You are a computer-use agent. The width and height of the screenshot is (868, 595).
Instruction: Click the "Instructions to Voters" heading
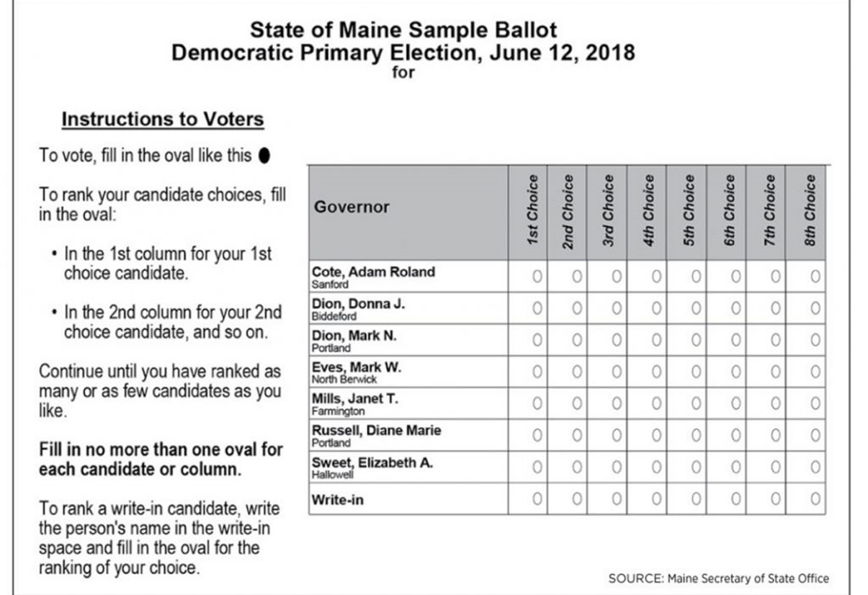pos(163,120)
